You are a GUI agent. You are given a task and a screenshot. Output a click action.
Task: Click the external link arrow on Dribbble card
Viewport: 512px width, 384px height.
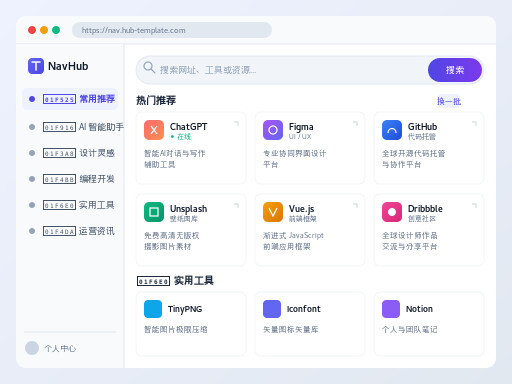(x=475, y=205)
